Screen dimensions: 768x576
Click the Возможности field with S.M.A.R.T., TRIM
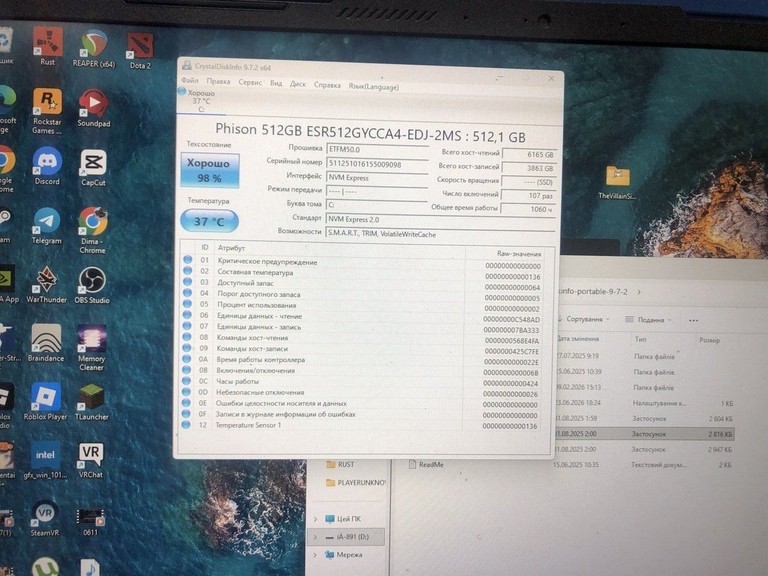point(440,234)
